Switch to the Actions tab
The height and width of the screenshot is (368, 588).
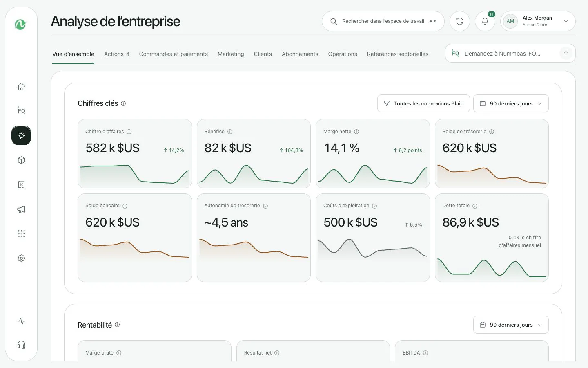(116, 54)
